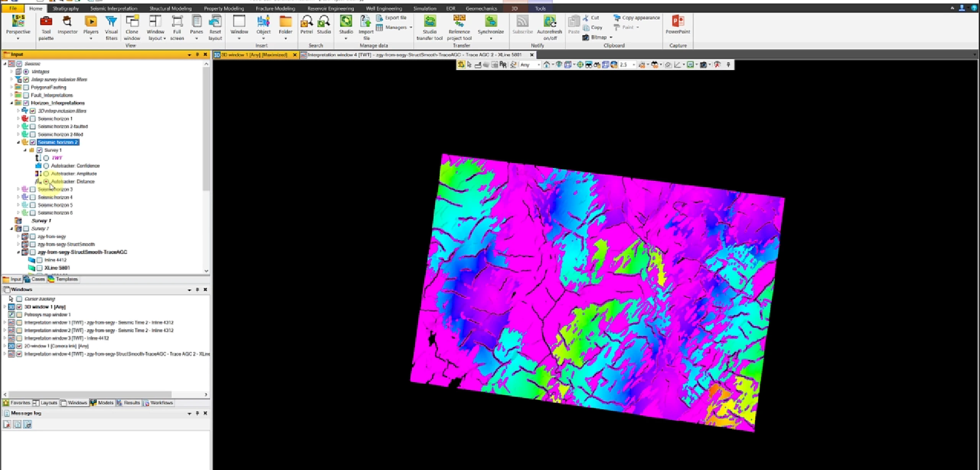Click Copy appearance
Image resolution: width=980 pixels, height=470 pixels.
pos(637,18)
